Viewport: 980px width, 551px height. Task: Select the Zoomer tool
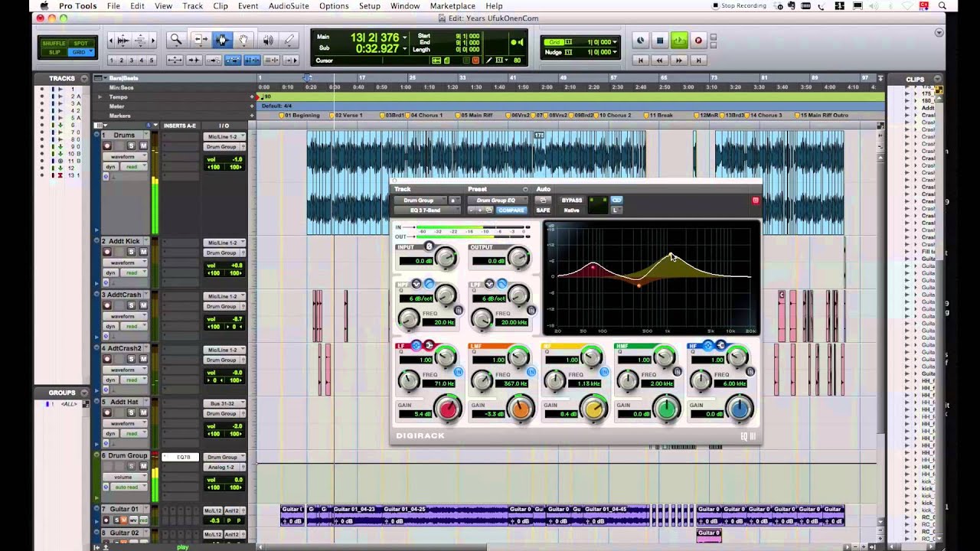coord(176,40)
